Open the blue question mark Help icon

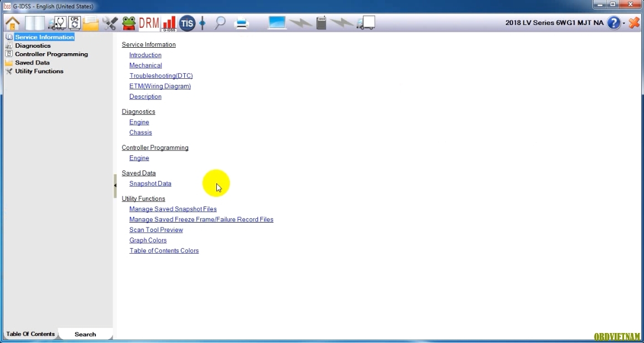613,23
